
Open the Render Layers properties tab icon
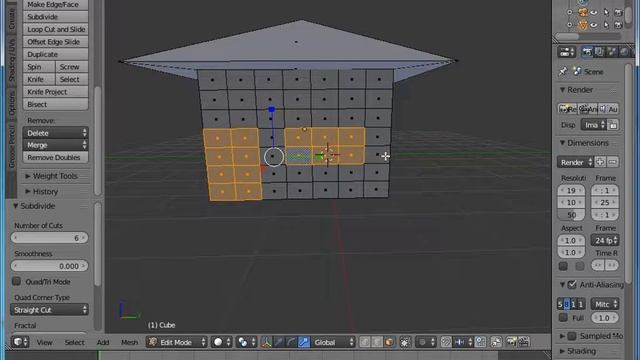click(599, 52)
